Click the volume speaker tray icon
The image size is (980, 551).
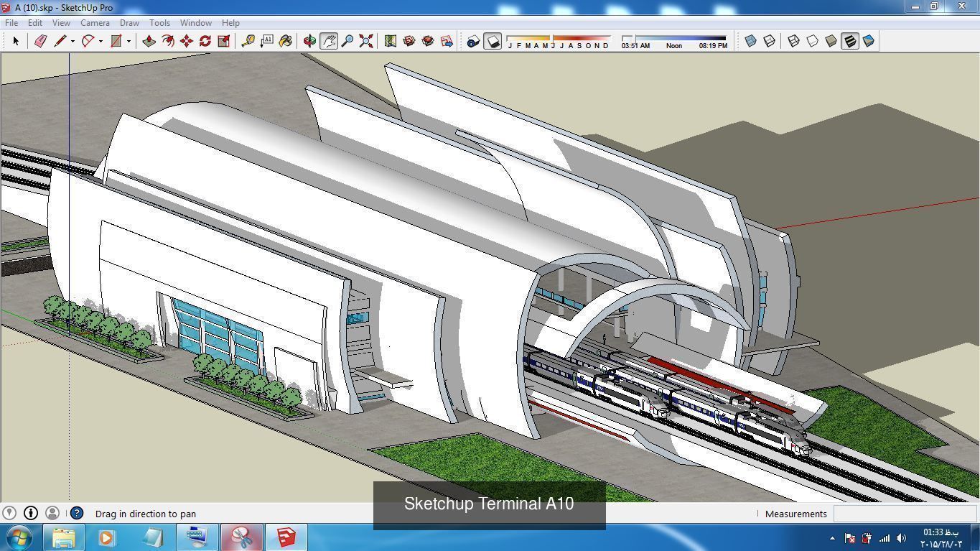tap(901, 538)
